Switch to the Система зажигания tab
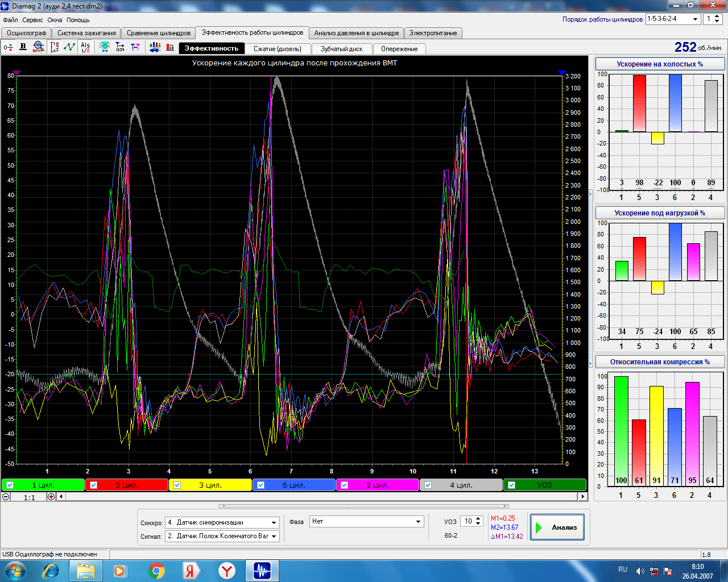Screen dimensions: 728x582 click(x=86, y=33)
